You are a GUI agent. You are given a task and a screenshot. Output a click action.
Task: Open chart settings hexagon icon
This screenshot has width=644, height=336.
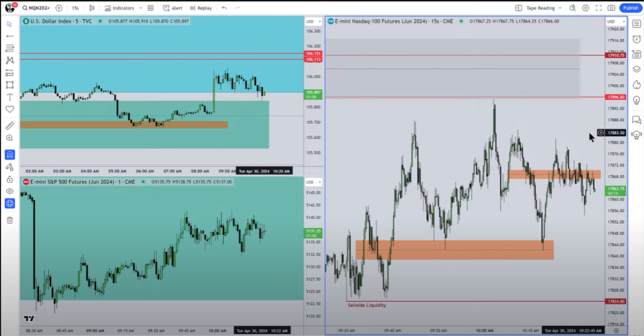tap(586, 8)
